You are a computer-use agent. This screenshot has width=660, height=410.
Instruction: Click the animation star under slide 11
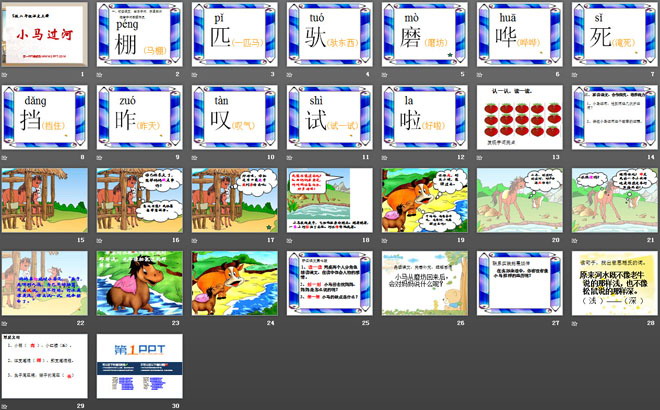point(290,157)
